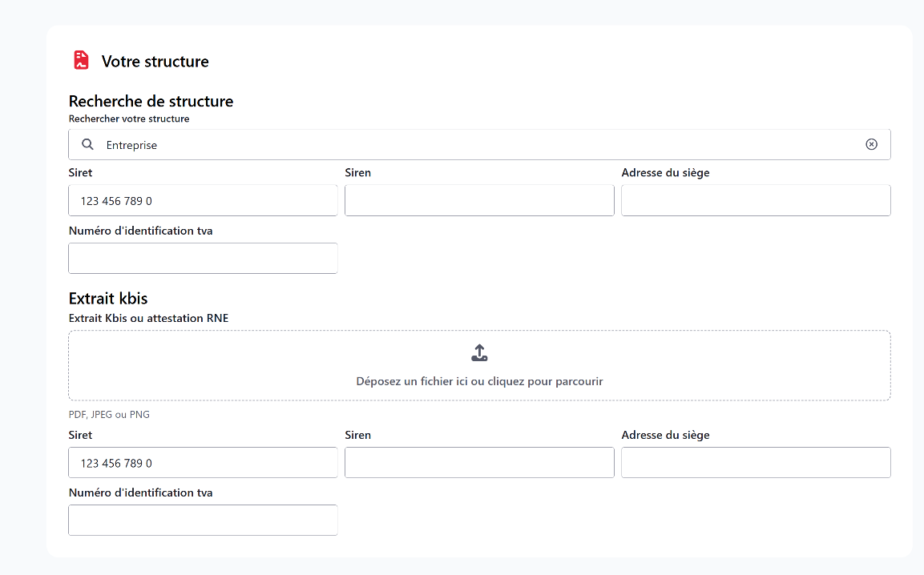Click the magnifying glass search icon
The width and height of the screenshot is (924, 575).
tap(87, 144)
